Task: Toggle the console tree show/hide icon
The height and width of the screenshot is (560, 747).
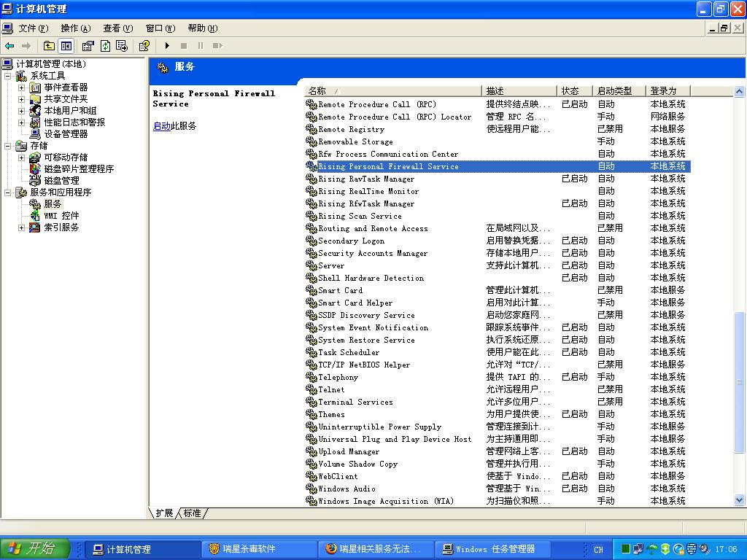Action: click(66, 46)
